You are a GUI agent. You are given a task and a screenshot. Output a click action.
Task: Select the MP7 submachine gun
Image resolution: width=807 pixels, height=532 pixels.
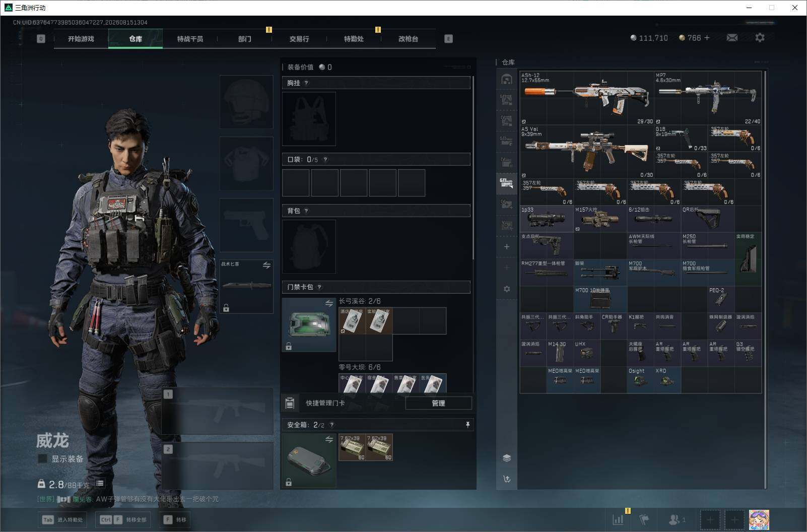[708, 98]
